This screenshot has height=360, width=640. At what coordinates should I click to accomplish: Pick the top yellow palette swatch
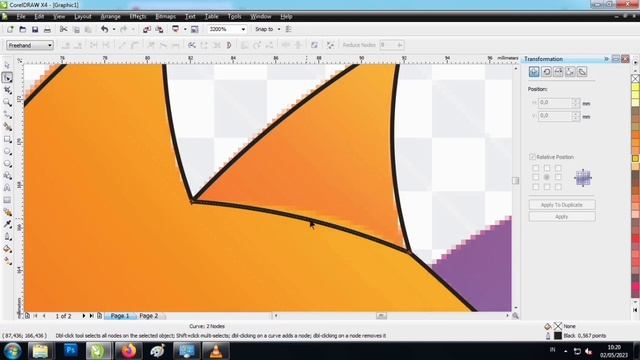[636, 87]
